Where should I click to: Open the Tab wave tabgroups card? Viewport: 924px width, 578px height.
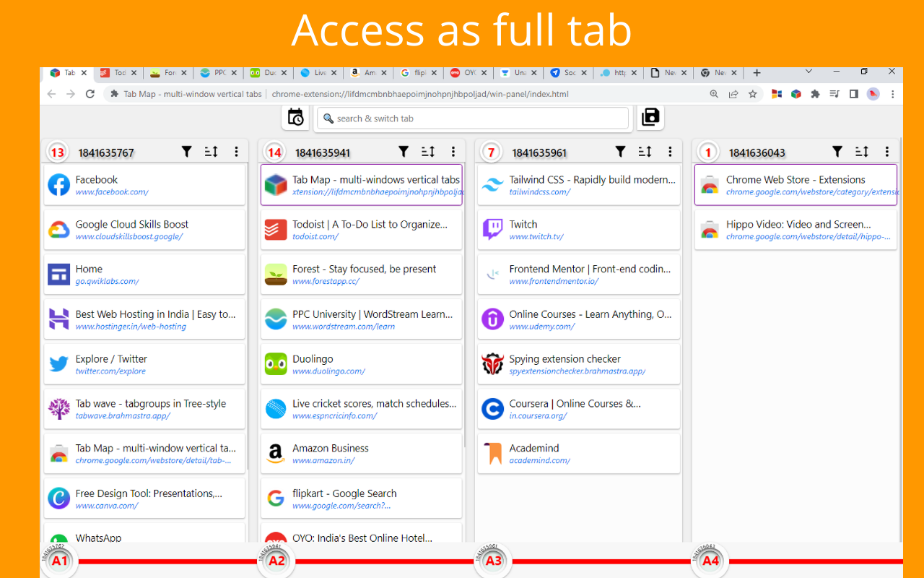pos(145,409)
